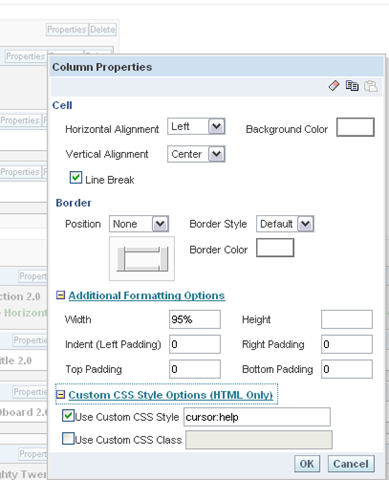
Task: Open the Border Color swatch
Action: [x=275, y=248]
